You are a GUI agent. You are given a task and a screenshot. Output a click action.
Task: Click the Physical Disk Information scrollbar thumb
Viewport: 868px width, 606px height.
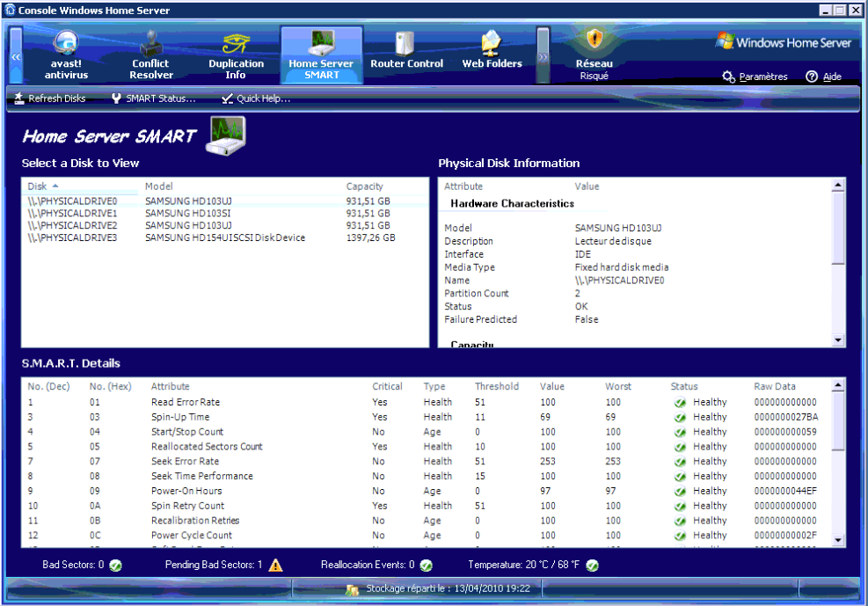[x=838, y=228]
